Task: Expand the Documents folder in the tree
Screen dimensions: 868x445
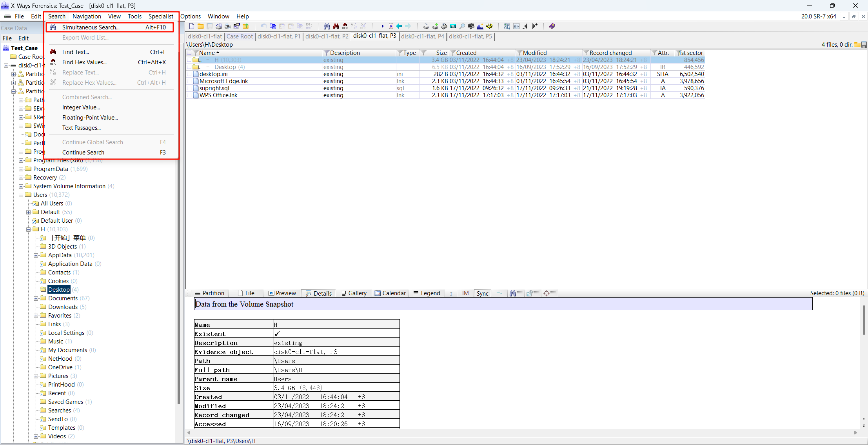Action: (x=36, y=298)
